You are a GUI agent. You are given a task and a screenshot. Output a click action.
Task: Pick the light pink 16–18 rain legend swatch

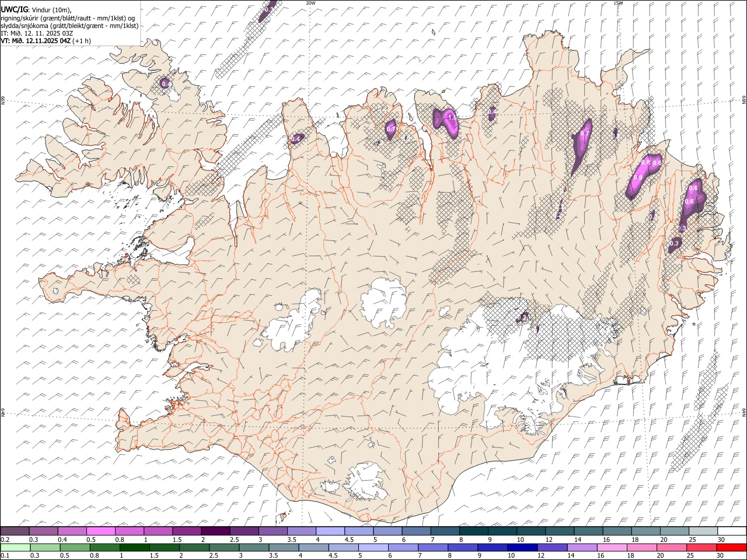click(612, 547)
